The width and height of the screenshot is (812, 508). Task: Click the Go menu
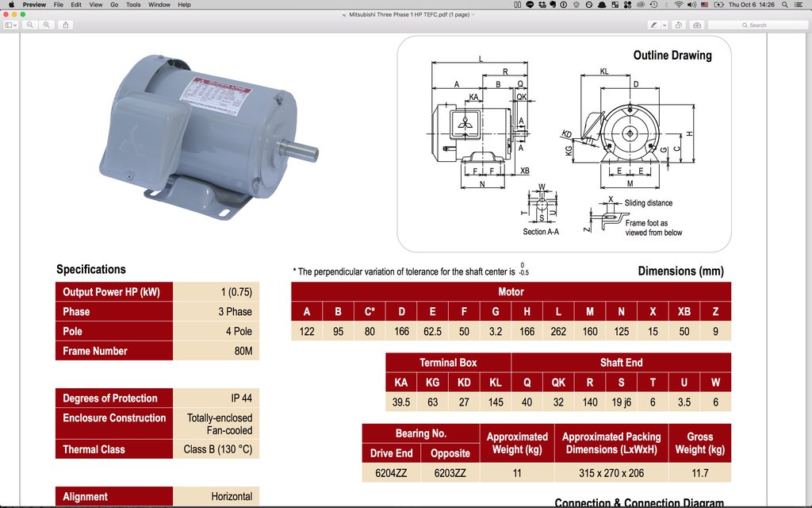click(114, 5)
